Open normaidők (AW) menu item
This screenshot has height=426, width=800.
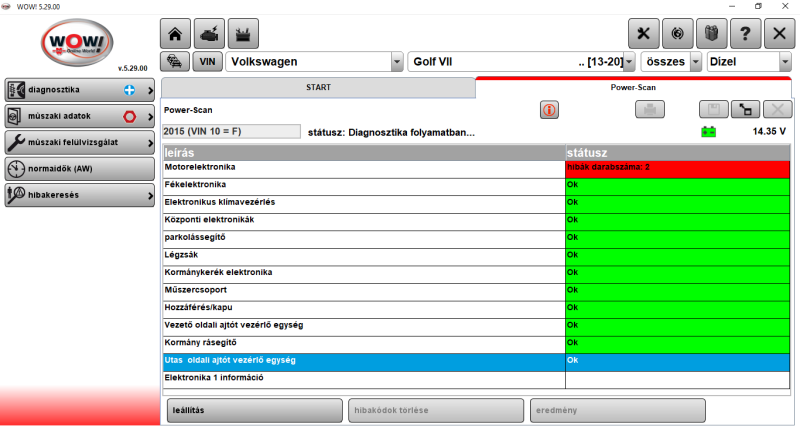point(79,169)
